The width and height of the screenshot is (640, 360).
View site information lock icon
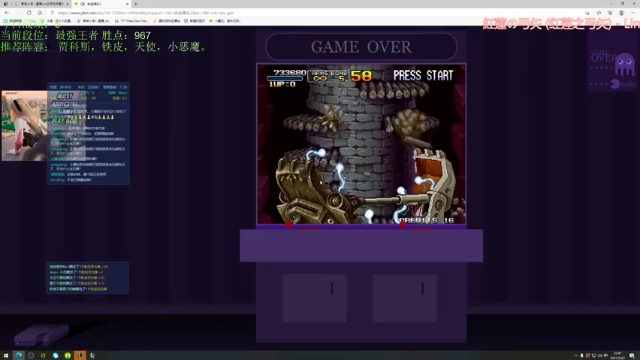pyautogui.click(x=52, y=13)
